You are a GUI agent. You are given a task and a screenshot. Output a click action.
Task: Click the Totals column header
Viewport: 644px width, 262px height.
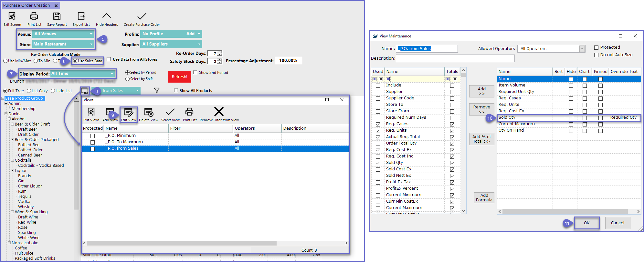tap(452, 72)
